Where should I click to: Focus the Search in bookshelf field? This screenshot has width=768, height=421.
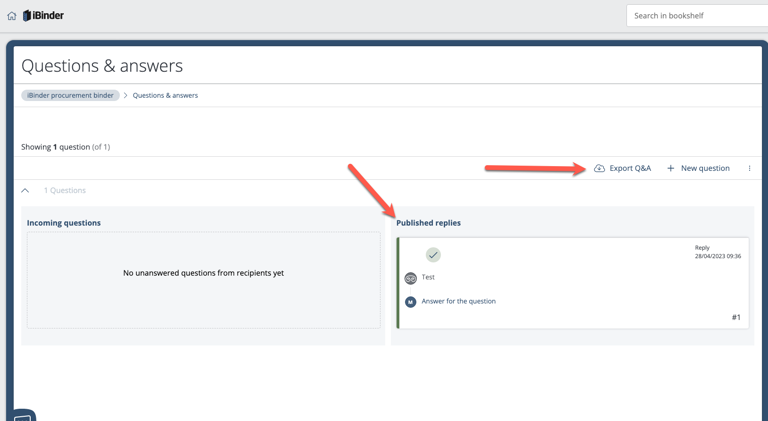tap(697, 16)
